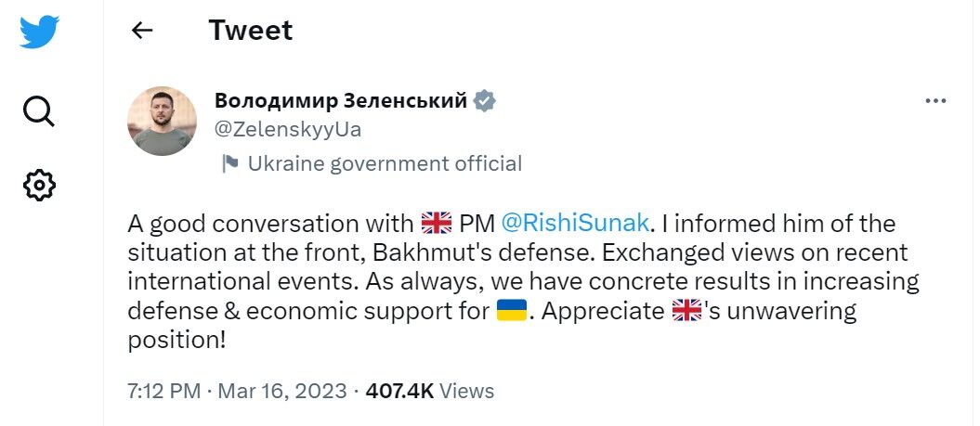Viewport: 980px width, 426px height.
Task: View the 407.4K Views count
Action: [430, 391]
